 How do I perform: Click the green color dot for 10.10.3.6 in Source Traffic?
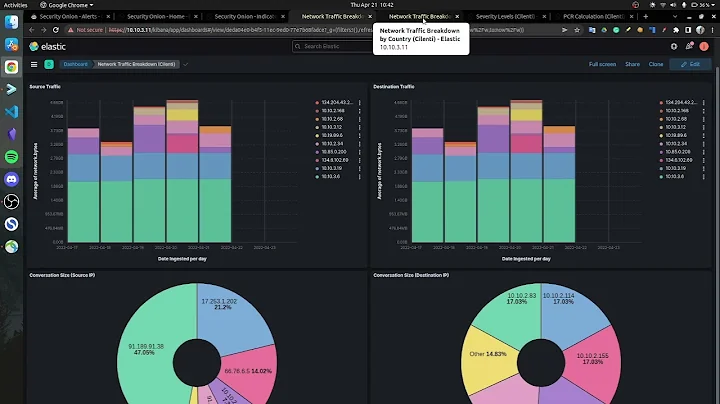(x=317, y=176)
